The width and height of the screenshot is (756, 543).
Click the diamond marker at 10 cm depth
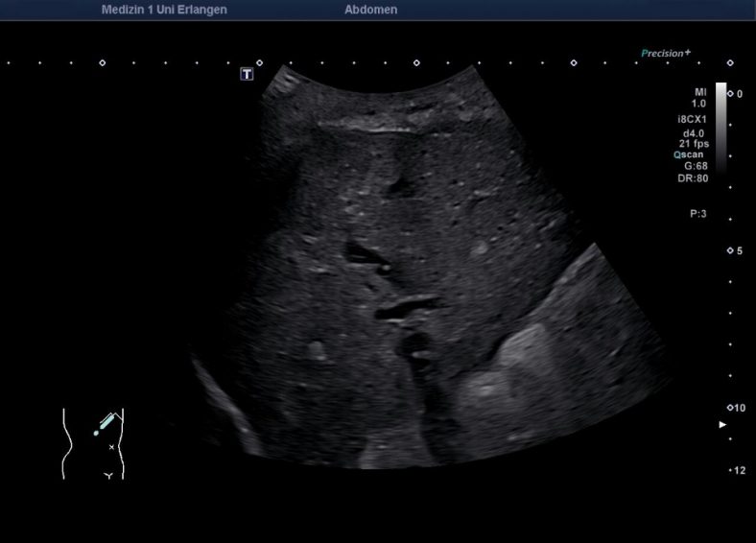point(730,408)
